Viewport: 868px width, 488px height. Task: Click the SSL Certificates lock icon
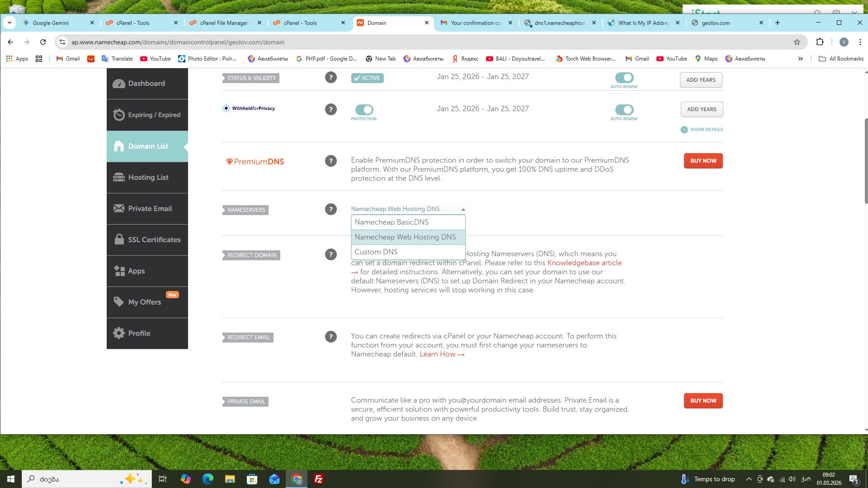coord(119,239)
